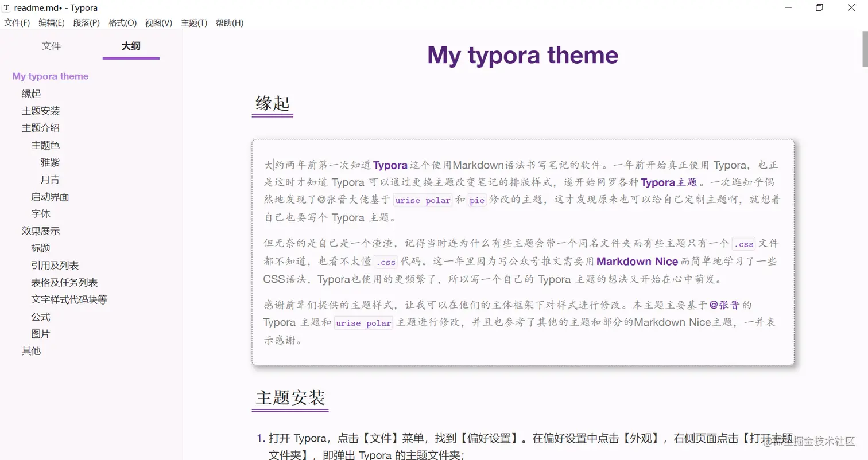Open the 段落(P) menu
Image resolution: width=868 pixels, height=460 pixels.
point(87,23)
